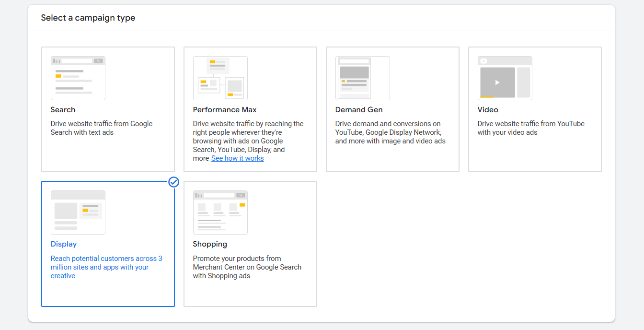Click the Display campaign illustration icon

(x=78, y=212)
